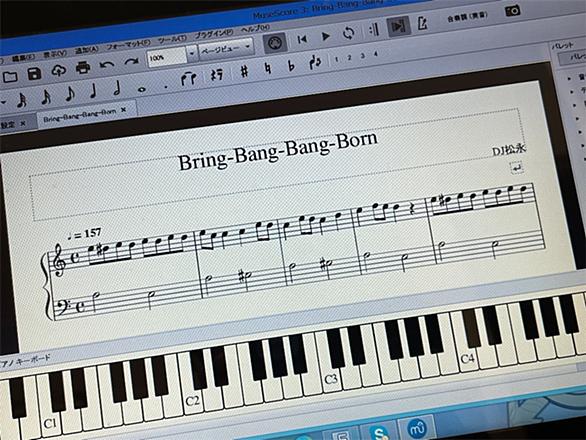Click the C4 key on piano keyboard
This screenshot has width=586, height=440.
click(468, 358)
